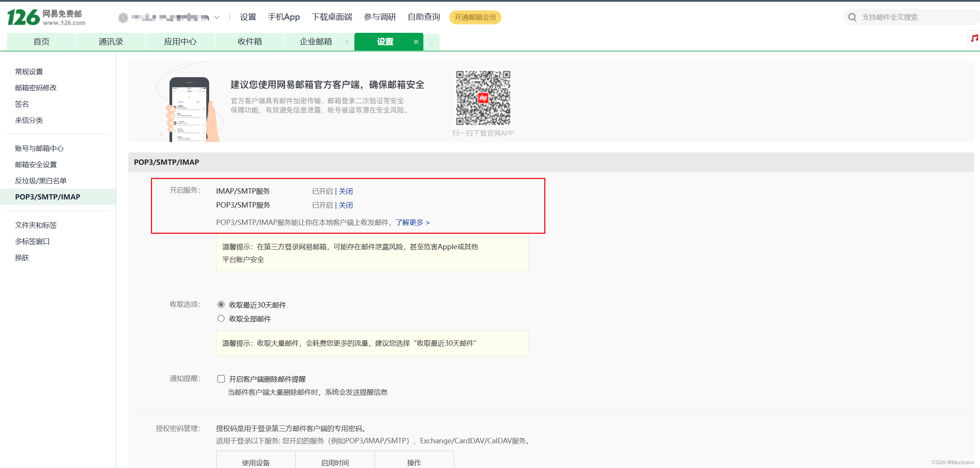Select the 收取最近30天邮件 radio option
Viewport: 980px width, 468px height.
tap(221, 304)
